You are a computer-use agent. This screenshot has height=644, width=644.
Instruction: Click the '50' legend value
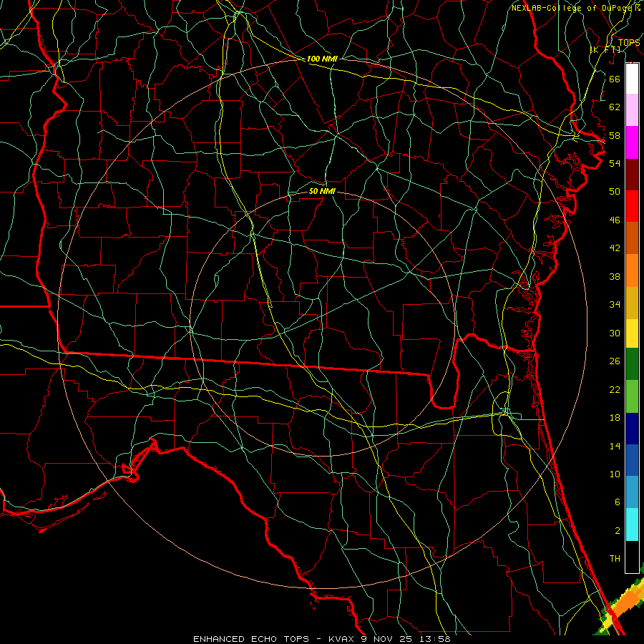tap(615, 191)
